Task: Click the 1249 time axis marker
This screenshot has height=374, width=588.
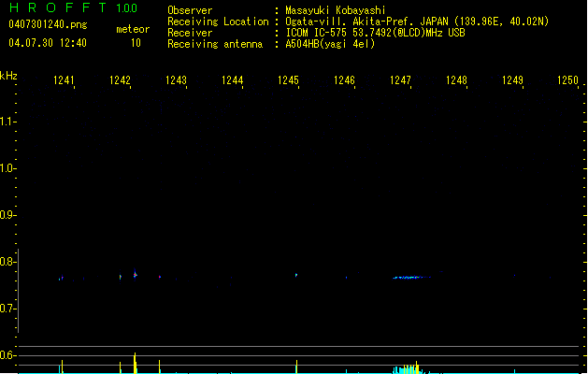Action: (x=512, y=80)
